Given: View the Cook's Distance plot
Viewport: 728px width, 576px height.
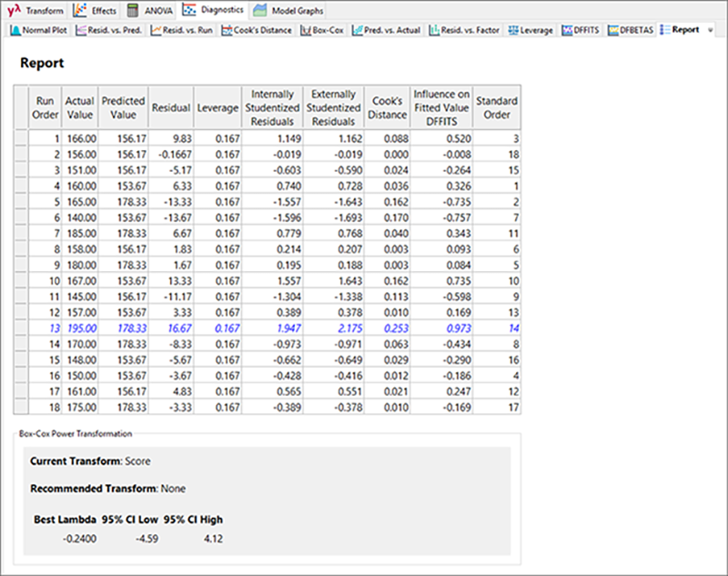Looking at the screenshot, I should (x=258, y=30).
